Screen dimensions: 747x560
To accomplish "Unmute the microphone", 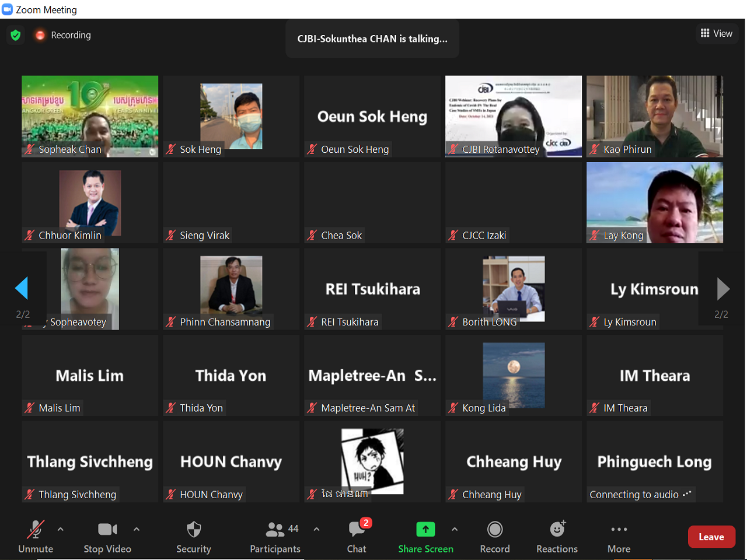I will [36, 530].
